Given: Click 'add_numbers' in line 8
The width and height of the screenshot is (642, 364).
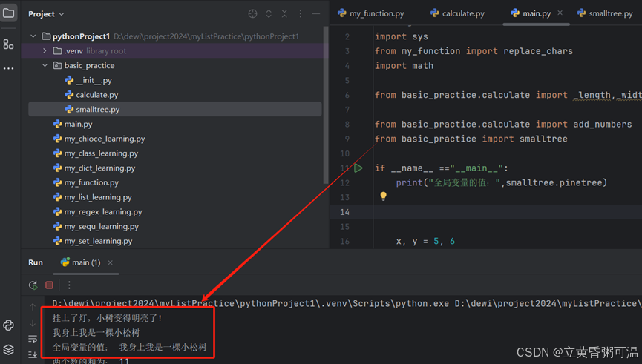Looking at the screenshot, I should (602, 125).
